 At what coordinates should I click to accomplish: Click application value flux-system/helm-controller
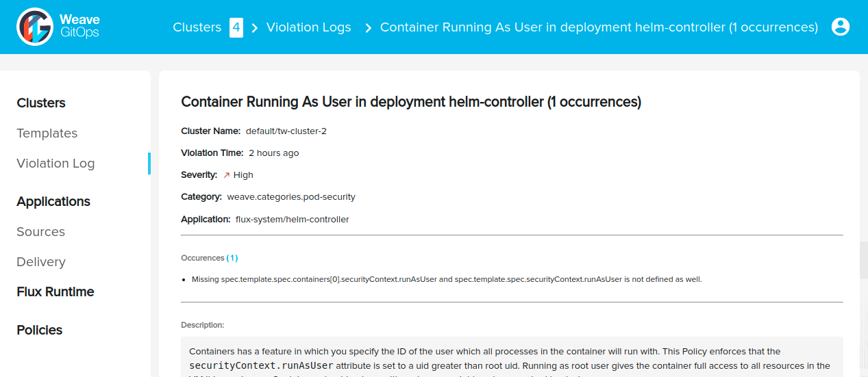click(x=293, y=219)
